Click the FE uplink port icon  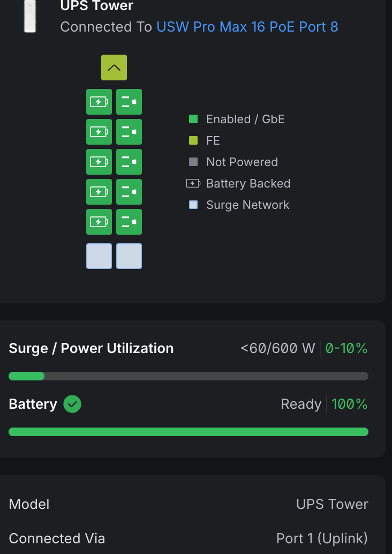point(114,68)
